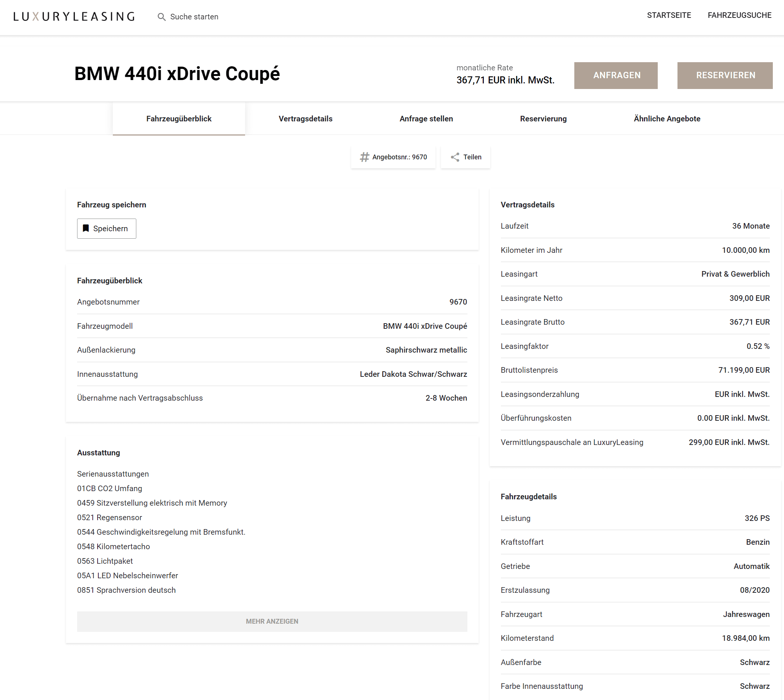784x700 pixels.
Task: Click the Teilen share button
Action: (466, 157)
